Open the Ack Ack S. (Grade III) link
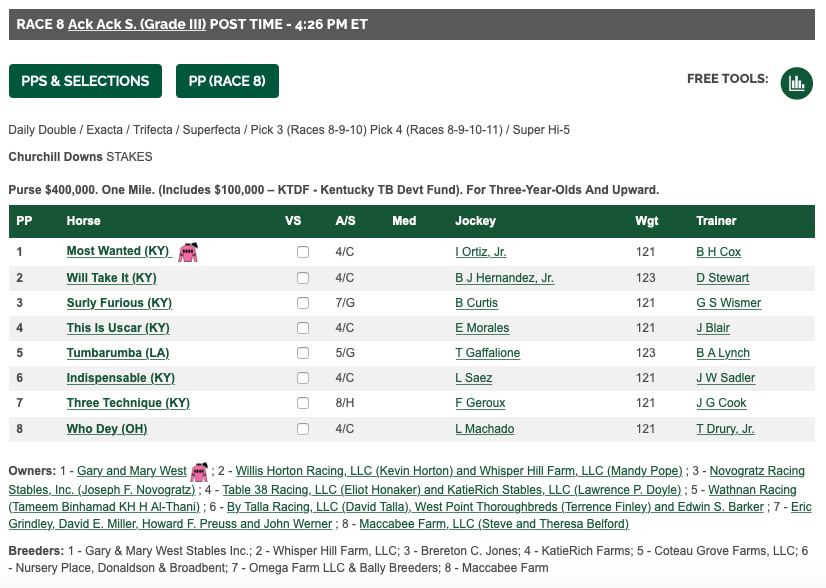This screenshot has width=826, height=588. coord(137,24)
